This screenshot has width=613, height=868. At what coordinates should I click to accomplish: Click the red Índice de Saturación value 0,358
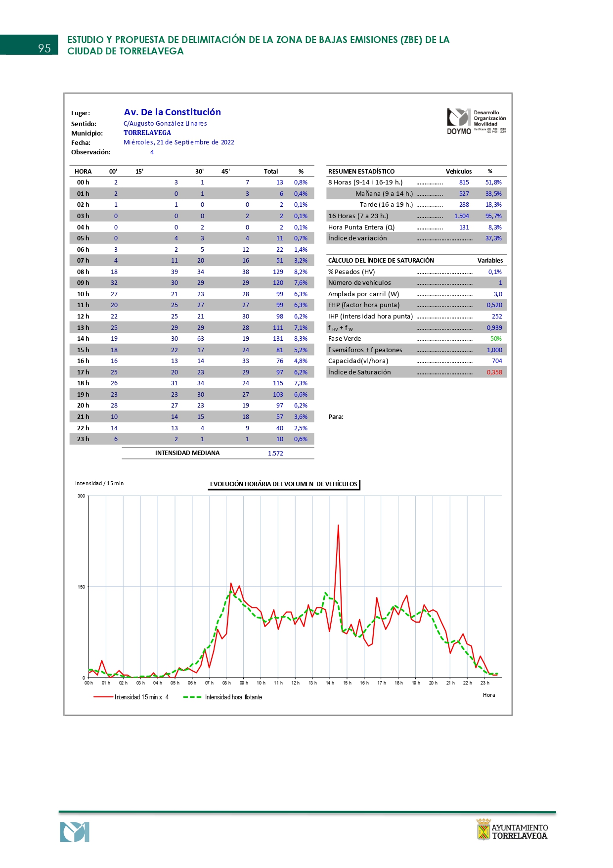pos(494,372)
